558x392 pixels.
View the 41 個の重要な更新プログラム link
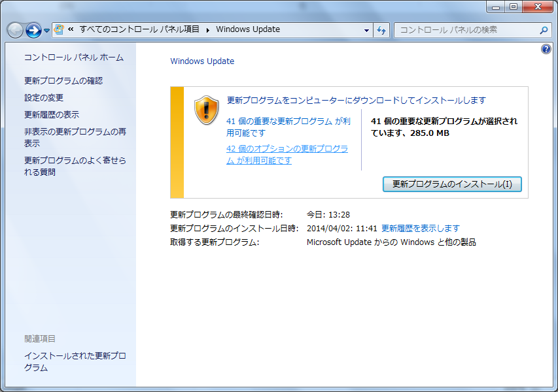(x=288, y=127)
